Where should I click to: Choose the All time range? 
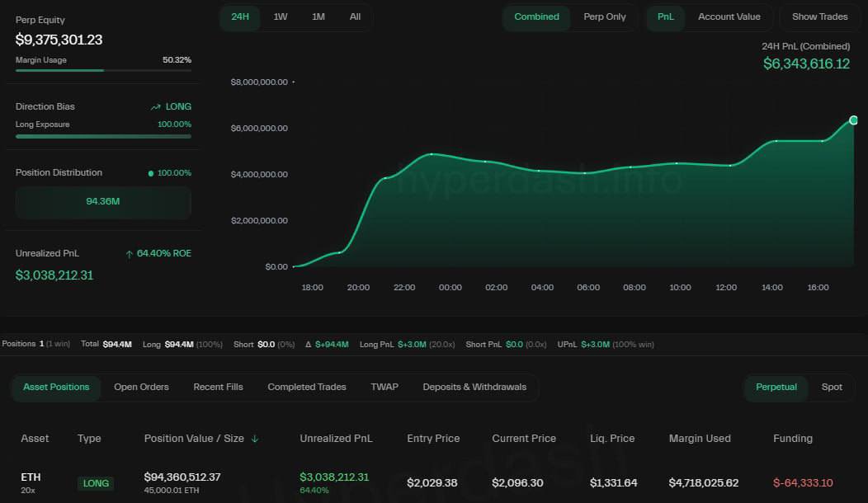pos(355,17)
